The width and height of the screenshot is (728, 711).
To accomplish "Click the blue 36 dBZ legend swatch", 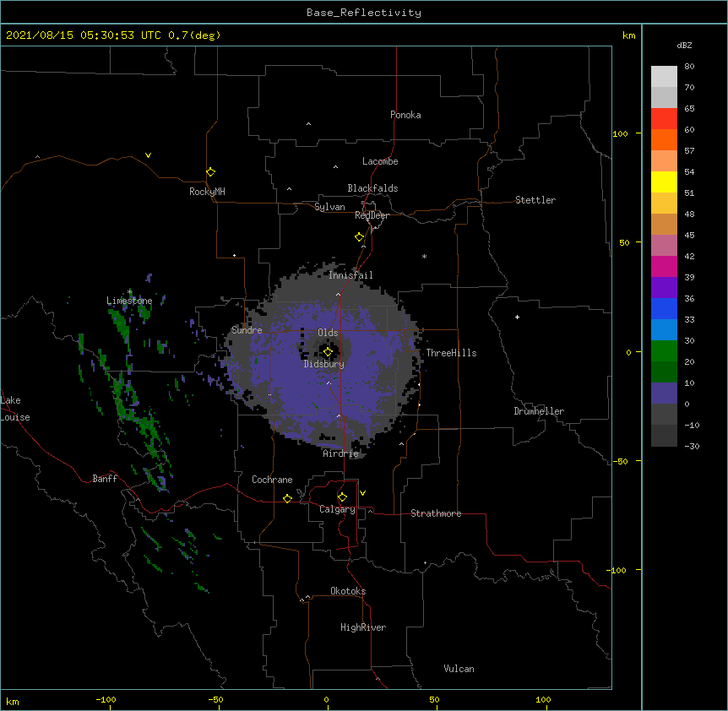I will pyautogui.click(x=664, y=308).
